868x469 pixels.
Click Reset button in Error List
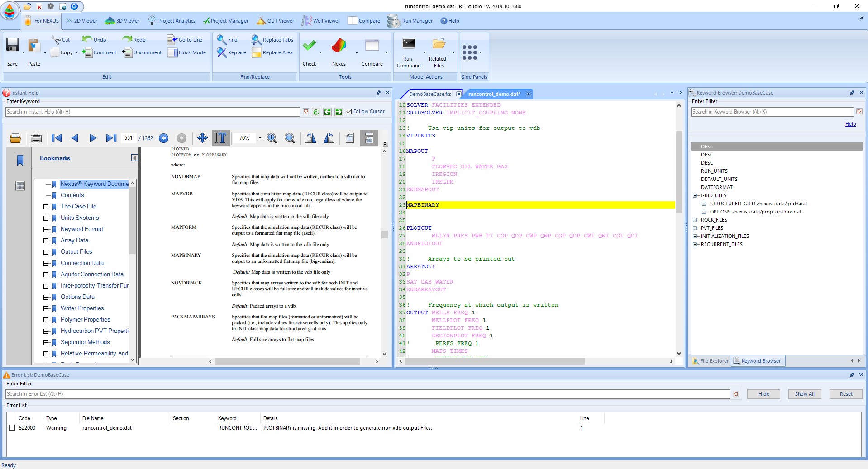846,394
